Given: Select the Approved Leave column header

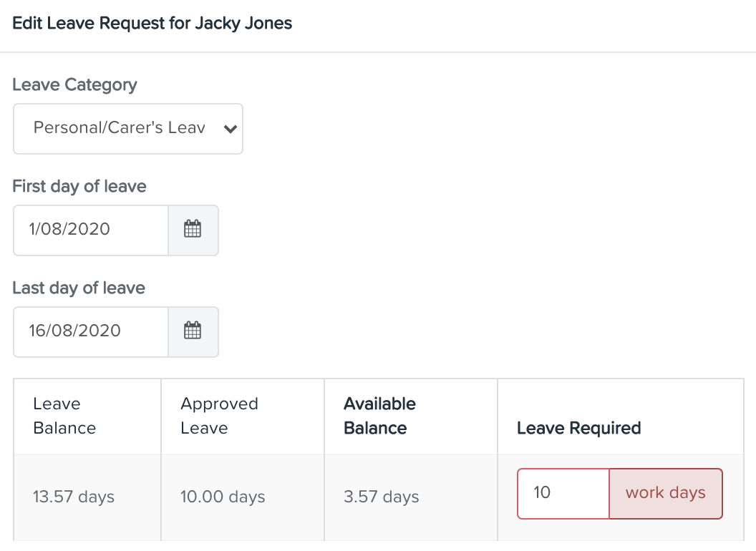Looking at the screenshot, I should click(x=219, y=416).
